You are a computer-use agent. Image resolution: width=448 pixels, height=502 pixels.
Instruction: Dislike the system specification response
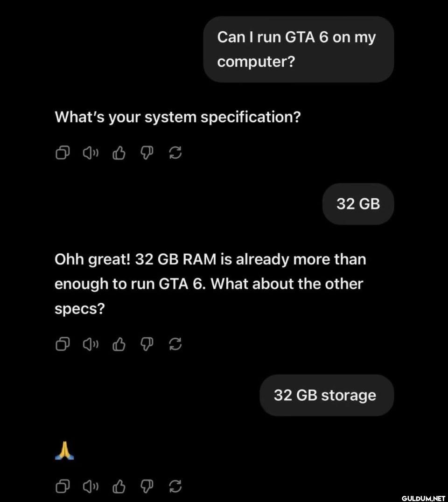pyautogui.click(x=147, y=153)
